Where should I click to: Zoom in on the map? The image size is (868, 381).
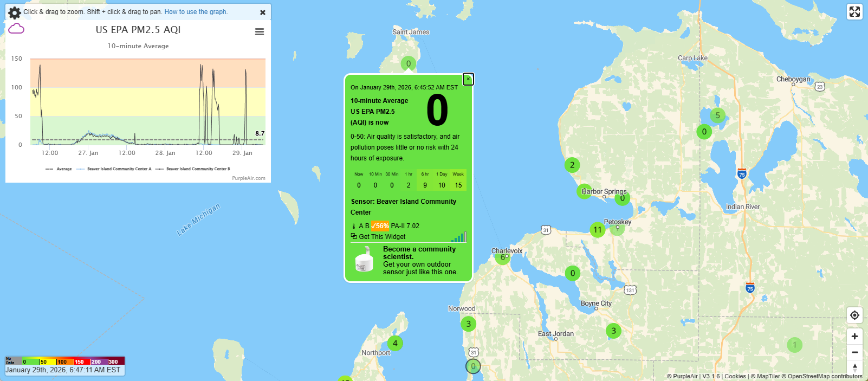pyautogui.click(x=854, y=337)
